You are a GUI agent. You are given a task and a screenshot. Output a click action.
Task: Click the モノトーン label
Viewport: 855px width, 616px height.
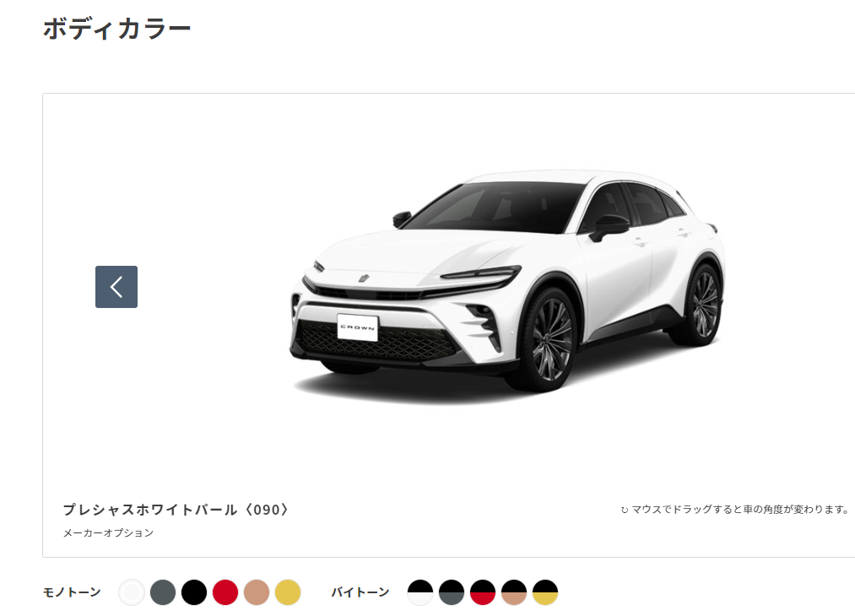pyautogui.click(x=72, y=592)
